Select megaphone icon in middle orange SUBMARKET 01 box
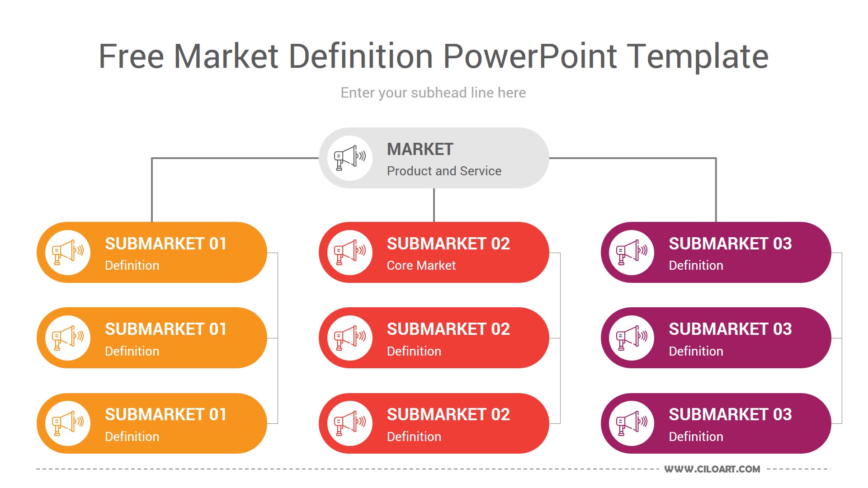Viewport: 868px width, 488px height. 68,338
